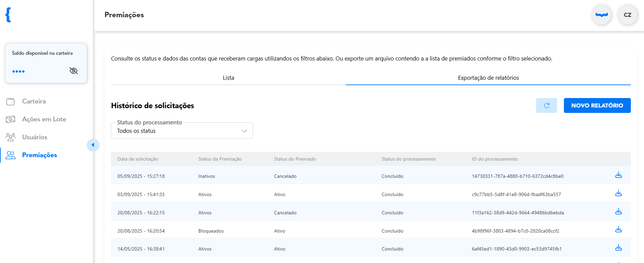This screenshot has width=644, height=263.
Task: Select ID 11f3a162-38d9-442d-9664-49486bdbebda
Action: (518, 213)
